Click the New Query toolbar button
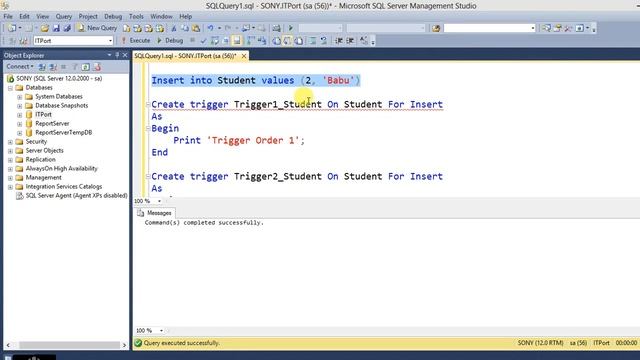Image resolution: width=640 pixels, height=360 pixels. 98,28
